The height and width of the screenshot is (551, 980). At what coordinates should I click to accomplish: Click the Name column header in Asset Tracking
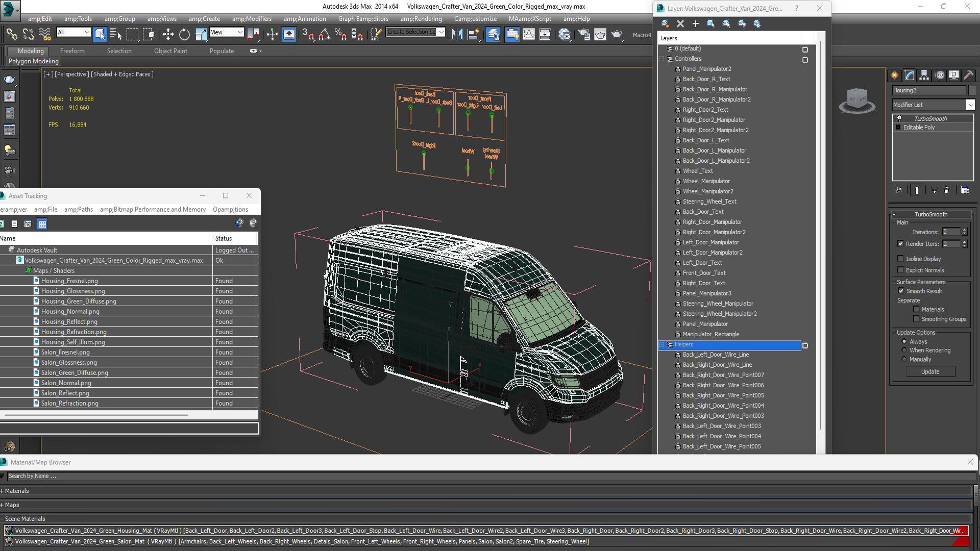point(106,238)
